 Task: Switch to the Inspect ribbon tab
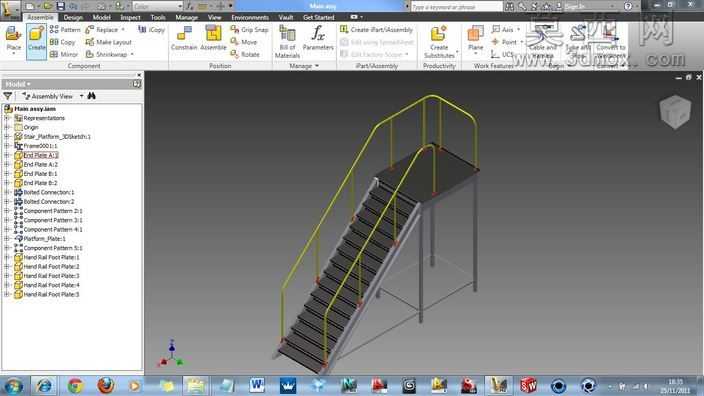pyautogui.click(x=130, y=18)
